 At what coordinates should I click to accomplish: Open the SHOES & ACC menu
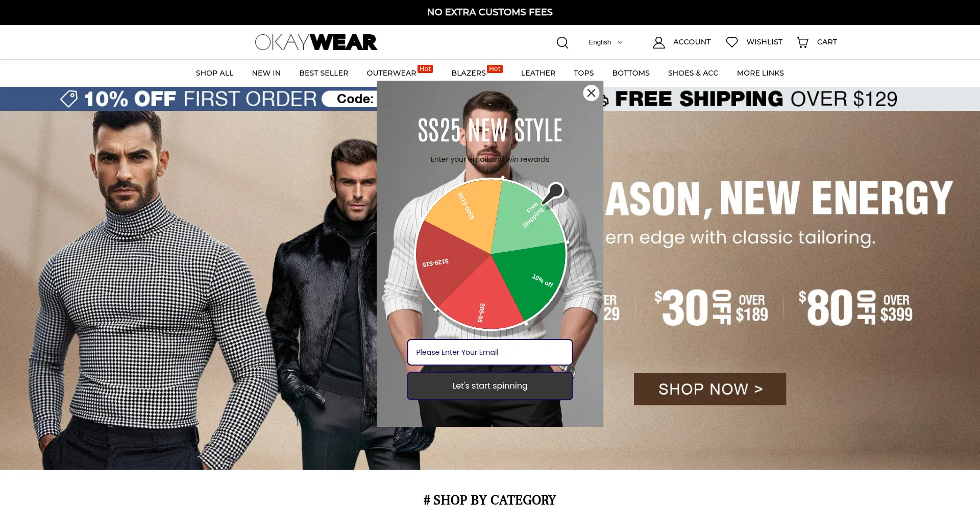pos(693,73)
